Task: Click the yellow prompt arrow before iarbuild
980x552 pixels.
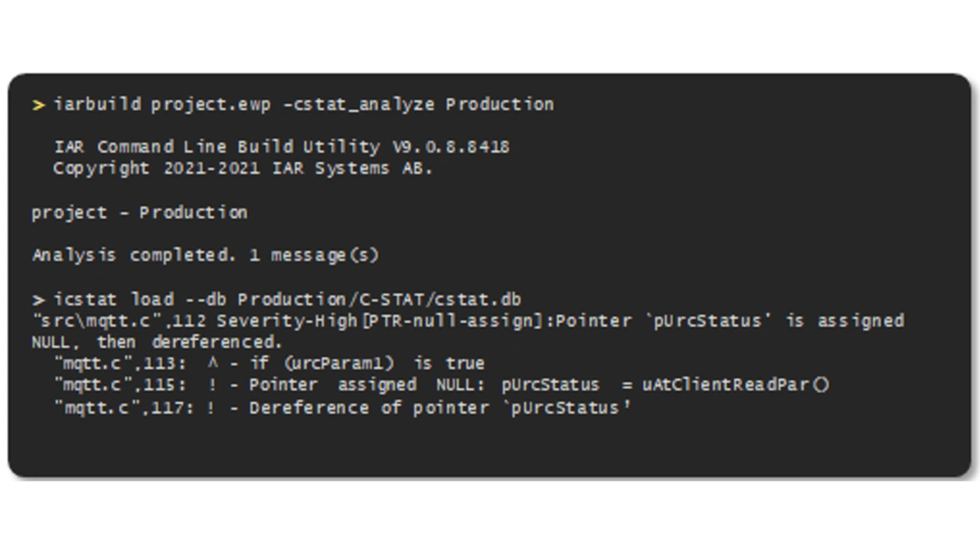Action: (x=38, y=105)
